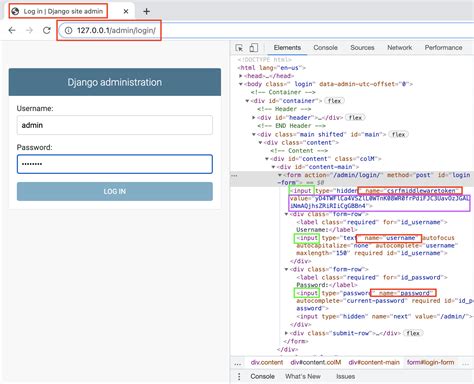Expand the submit-row div node
The image size is (474, 384).
286,333
